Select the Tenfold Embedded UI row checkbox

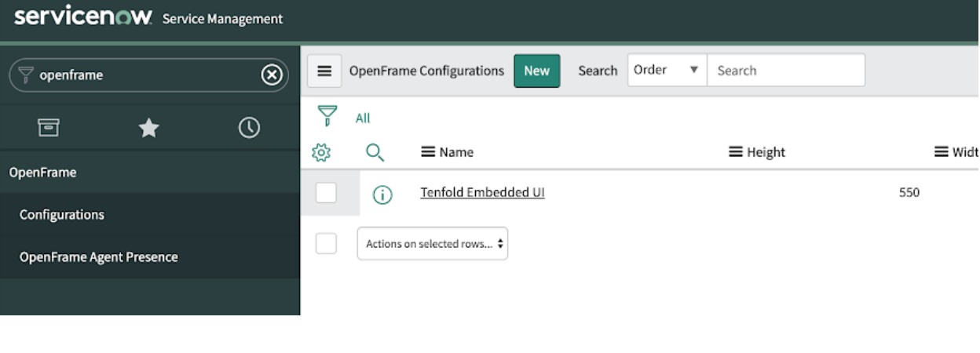coord(326,192)
